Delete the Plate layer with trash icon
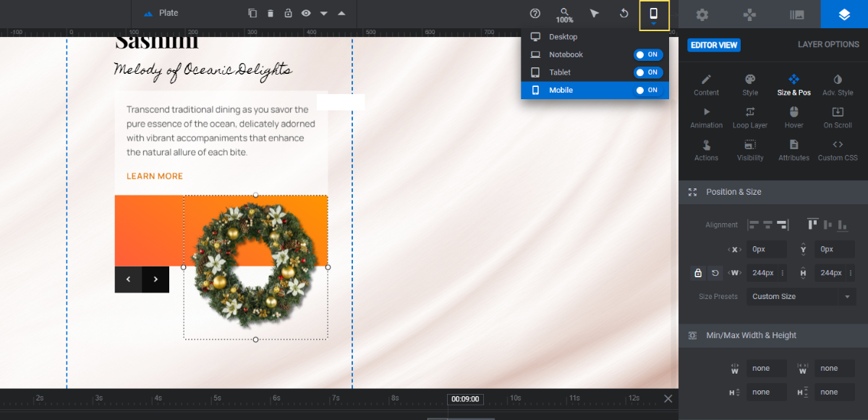This screenshot has height=420, width=868. pos(271,13)
